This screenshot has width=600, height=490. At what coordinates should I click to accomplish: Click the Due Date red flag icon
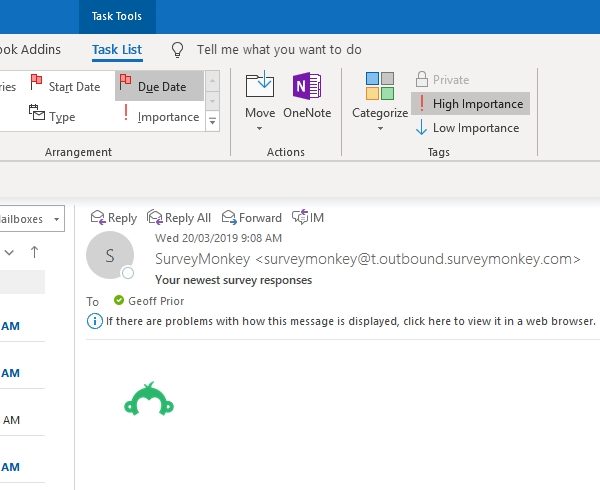point(125,82)
